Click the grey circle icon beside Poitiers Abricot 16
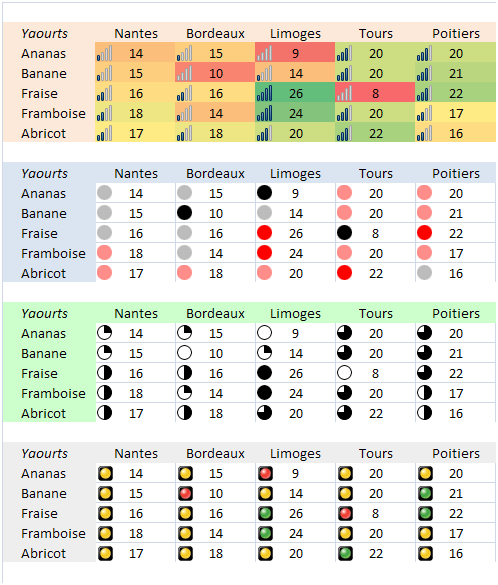 pyautogui.click(x=425, y=273)
